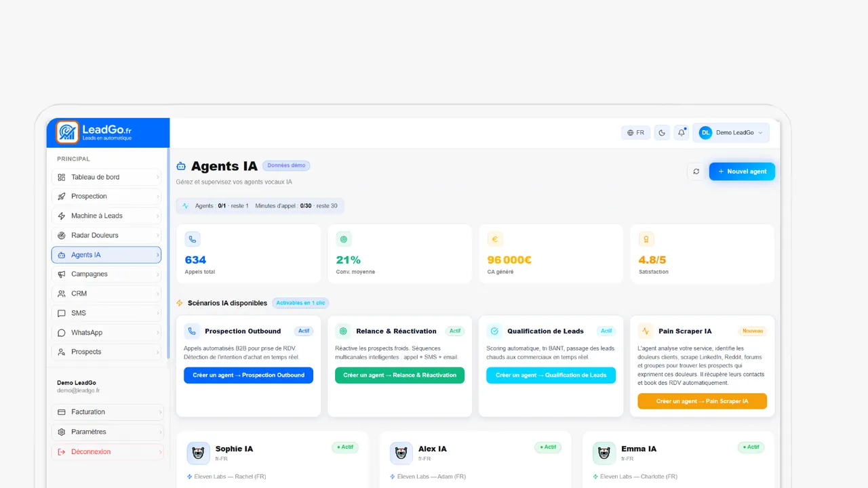Click the Nouvel agent button

coord(742,171)
